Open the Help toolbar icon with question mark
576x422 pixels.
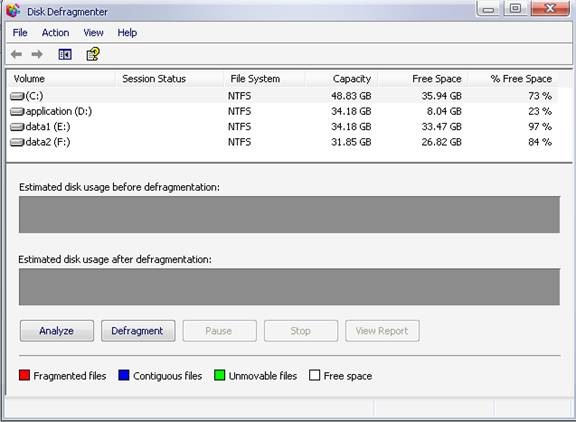point(93,54)
